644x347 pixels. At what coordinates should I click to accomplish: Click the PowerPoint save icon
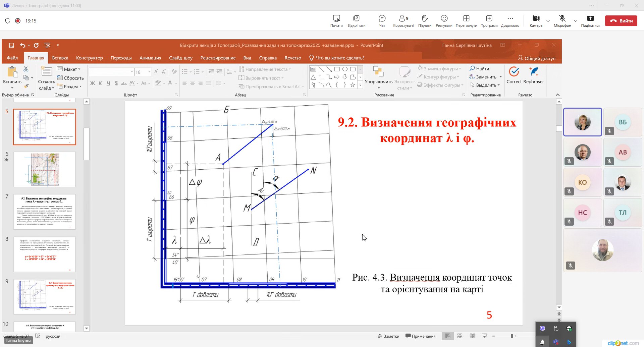pos(11,45)
